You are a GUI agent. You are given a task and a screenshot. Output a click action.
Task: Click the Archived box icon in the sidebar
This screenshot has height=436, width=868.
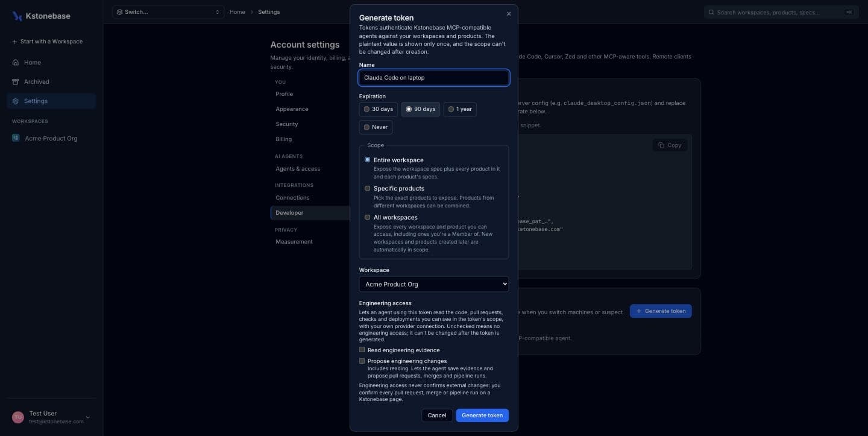[16, 81]
